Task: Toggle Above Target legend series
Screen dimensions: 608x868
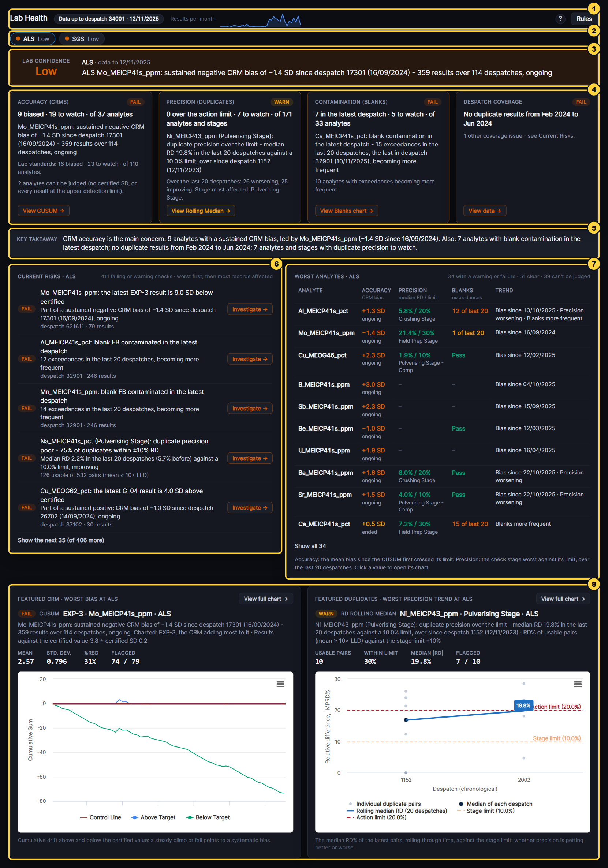Action: 153,817
